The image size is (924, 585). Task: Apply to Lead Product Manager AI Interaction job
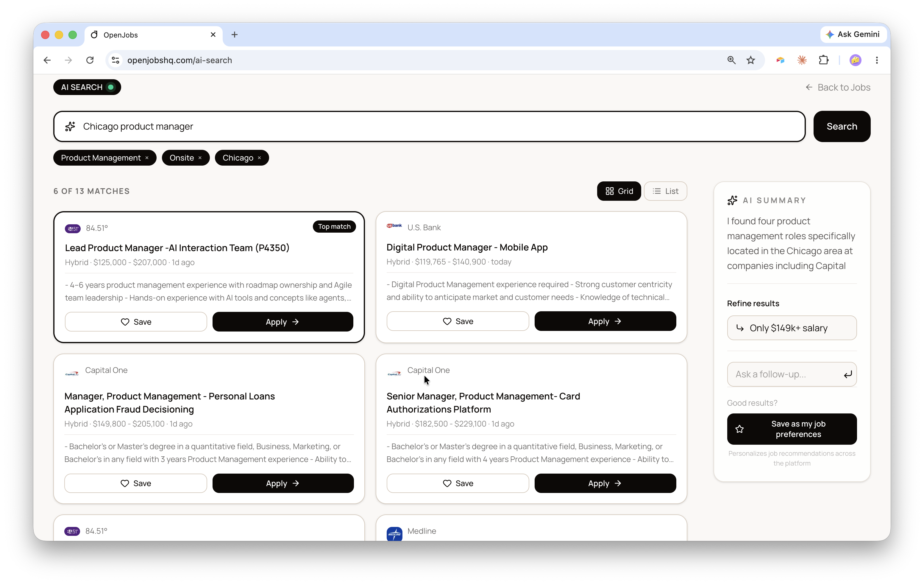(x=283, y=322)
